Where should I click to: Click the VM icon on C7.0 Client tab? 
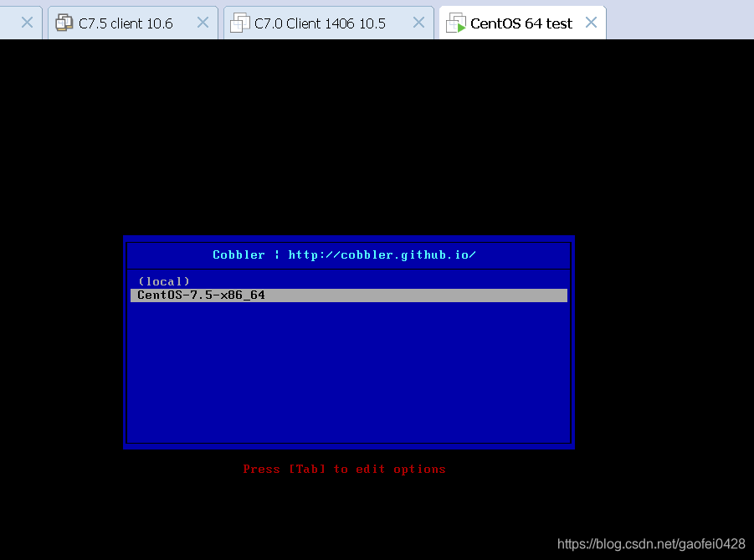pyautogui.click(x=239, y=23)
